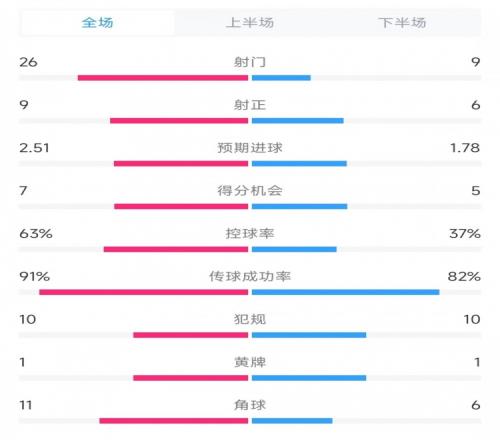Click the red bar under 射门

163,78
